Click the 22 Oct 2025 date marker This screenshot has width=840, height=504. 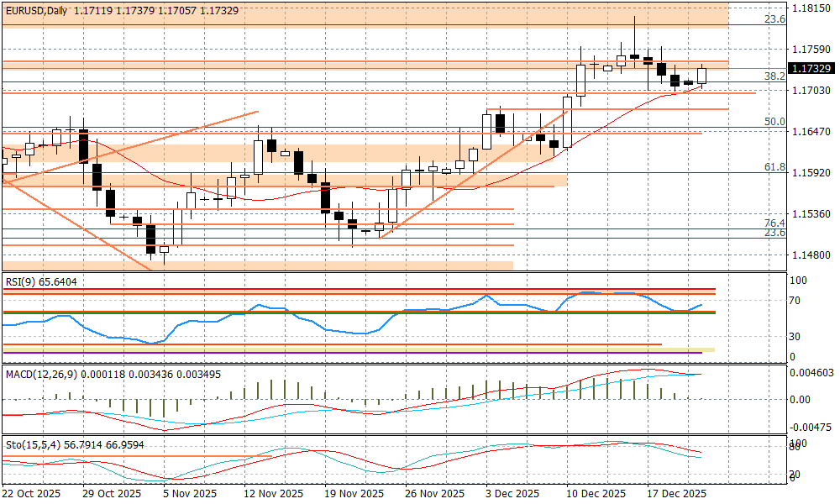click(x=32, y=495)
